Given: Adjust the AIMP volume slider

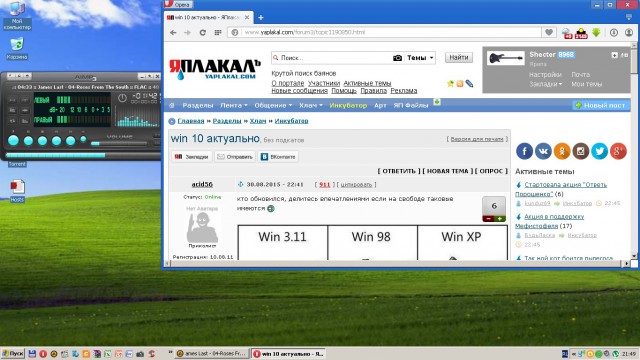Looking at the screenshot, I should (119, 144).
